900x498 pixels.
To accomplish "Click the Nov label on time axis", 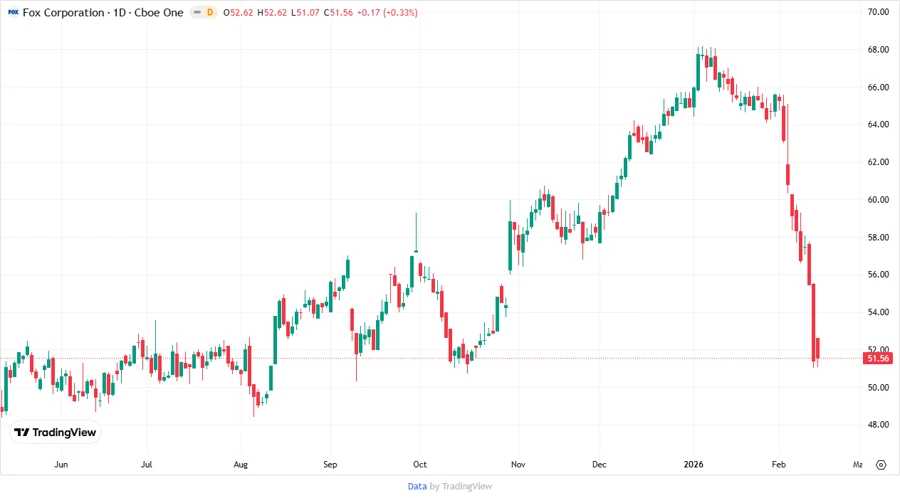I will [518, 465].
